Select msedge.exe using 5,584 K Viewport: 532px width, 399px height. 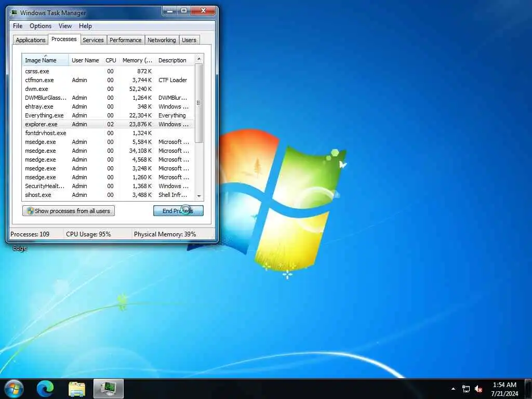[x=109, y=142]
